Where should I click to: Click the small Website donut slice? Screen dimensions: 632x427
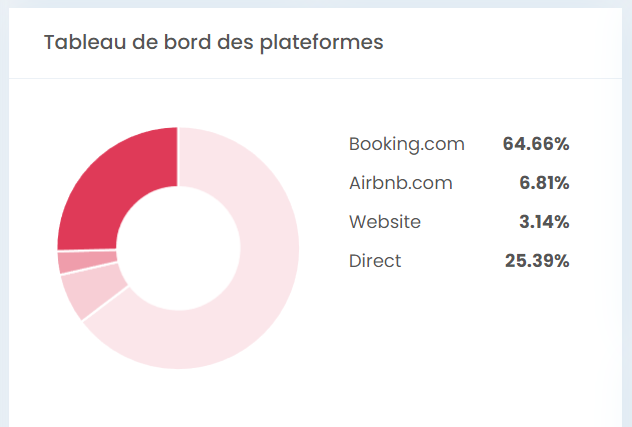(87, 262)
